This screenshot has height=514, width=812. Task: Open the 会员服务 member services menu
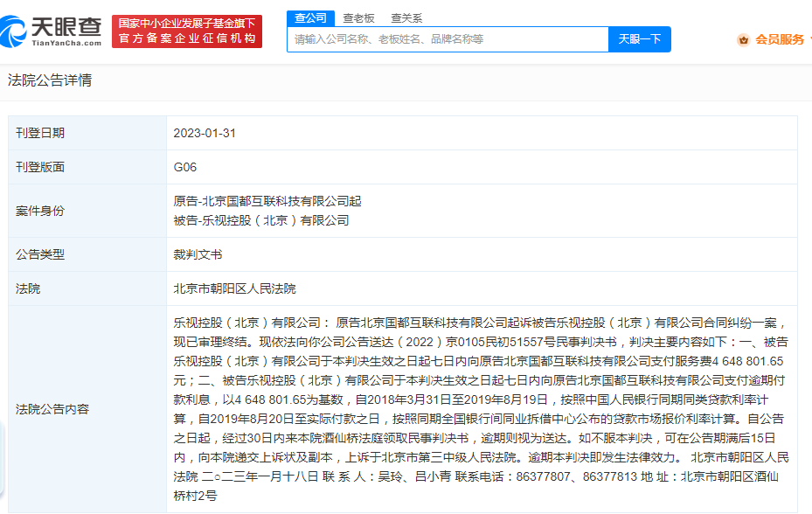(x=779, y=39)
